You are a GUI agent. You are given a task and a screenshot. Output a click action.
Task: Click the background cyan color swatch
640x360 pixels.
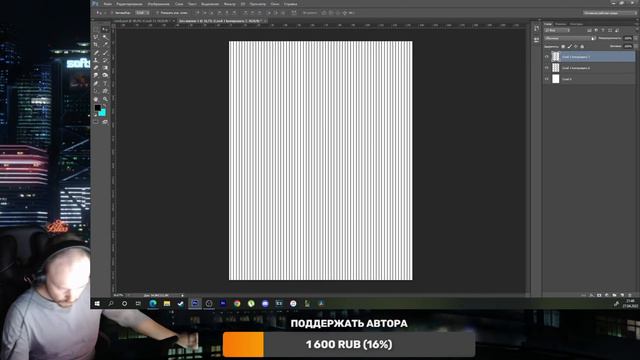coord(102,113)
